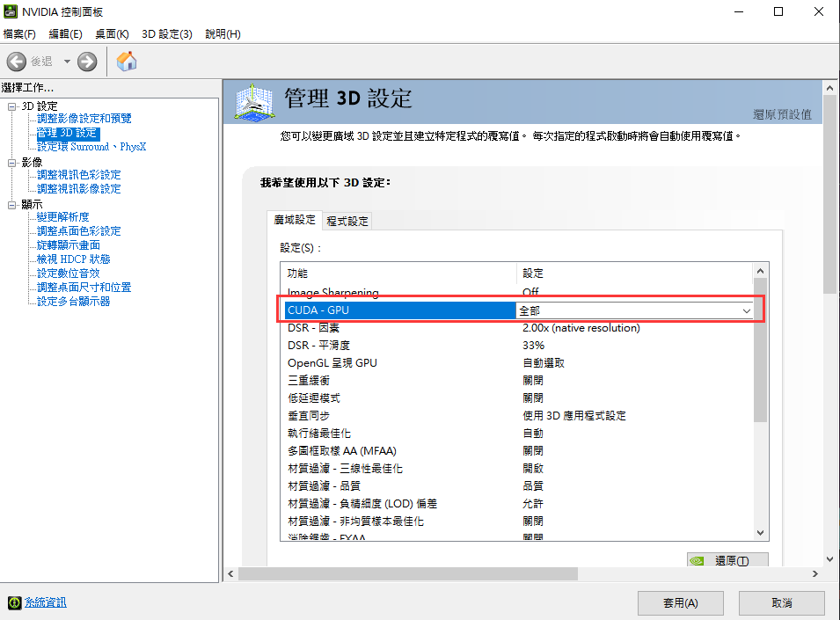Open 調整視訊色彩設定
Image resolution: width=840 pixels, height=620 pixels.
(x=79, y=175)
